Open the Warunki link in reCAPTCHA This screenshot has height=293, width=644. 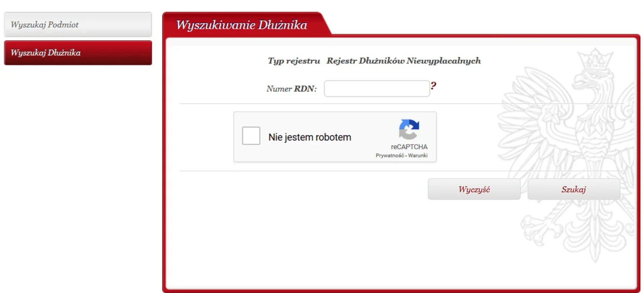point(418,155)
